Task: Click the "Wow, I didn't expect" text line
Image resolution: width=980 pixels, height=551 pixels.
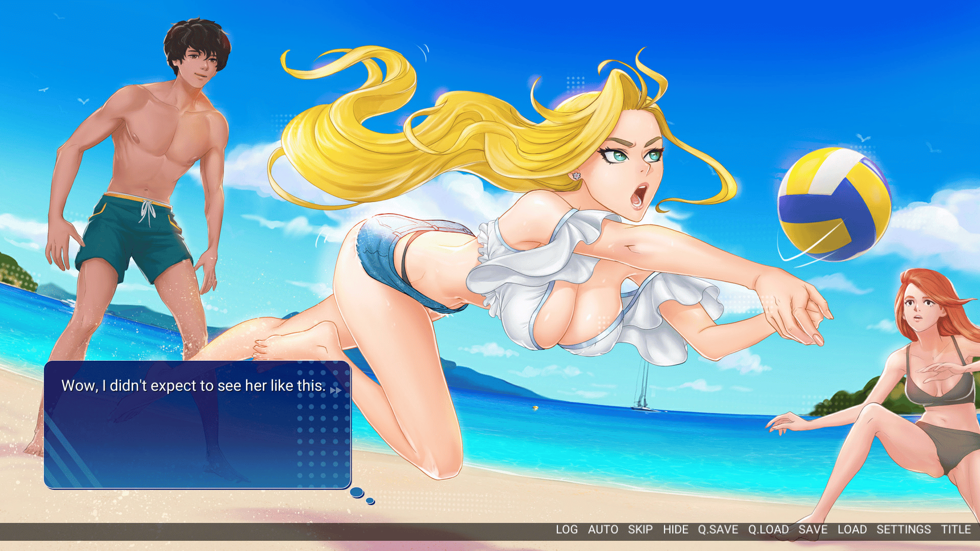Action: (193, 386)
